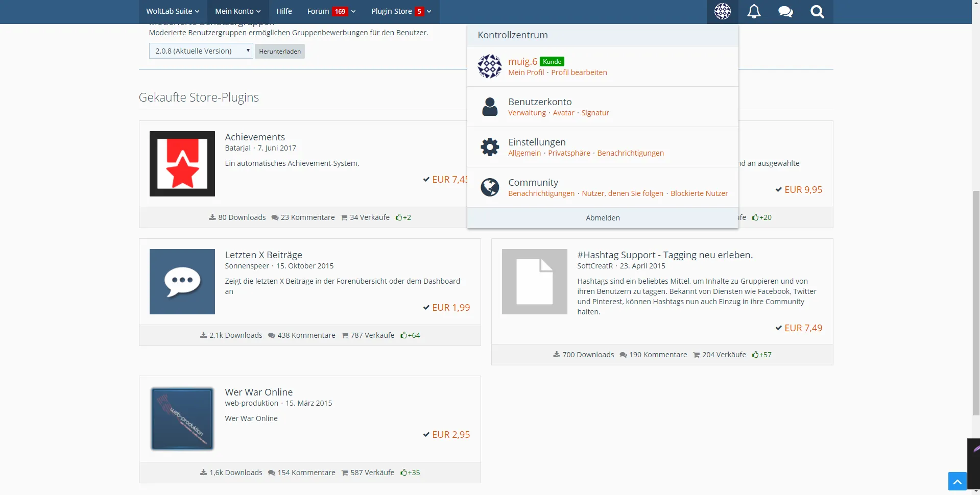The height and width of the screenshot is (495, 980).
Task: Go to the Hilfe menu item
Action: coord(284,11)
